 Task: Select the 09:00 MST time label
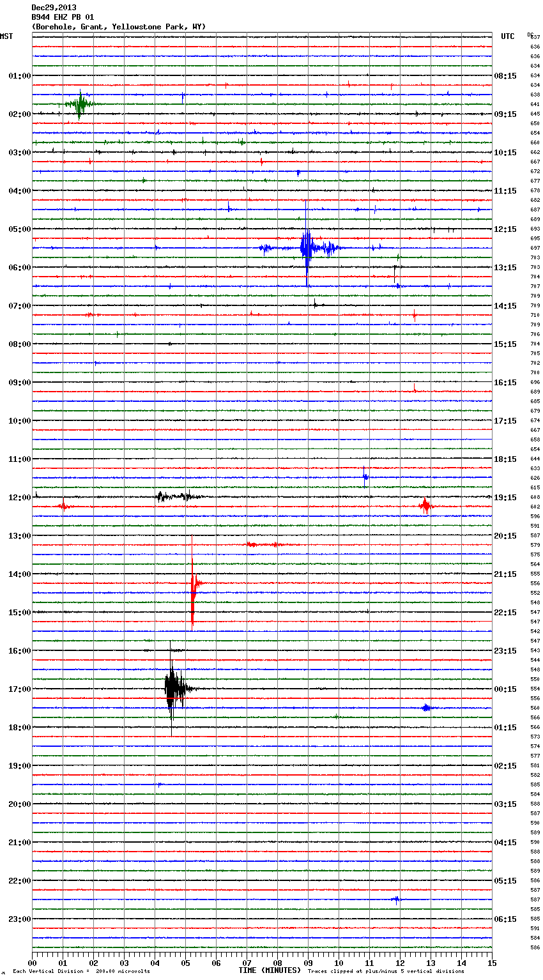coord(19,383)
